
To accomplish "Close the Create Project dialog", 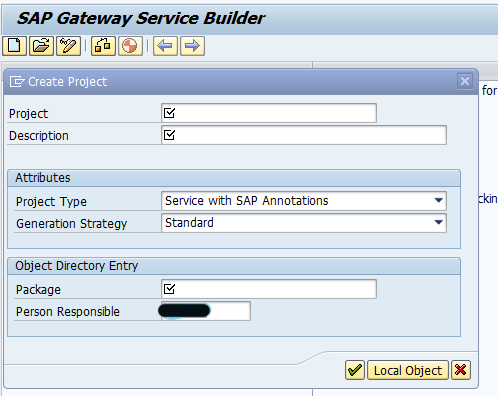I will click(x=465, y=81).
